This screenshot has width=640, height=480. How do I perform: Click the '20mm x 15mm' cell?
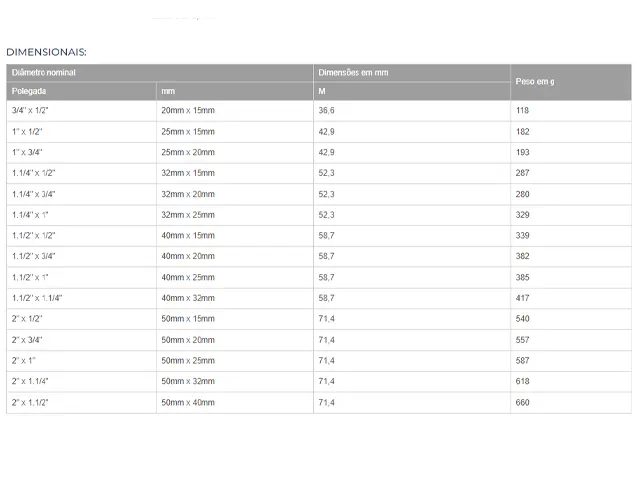(x=187, y=110)
